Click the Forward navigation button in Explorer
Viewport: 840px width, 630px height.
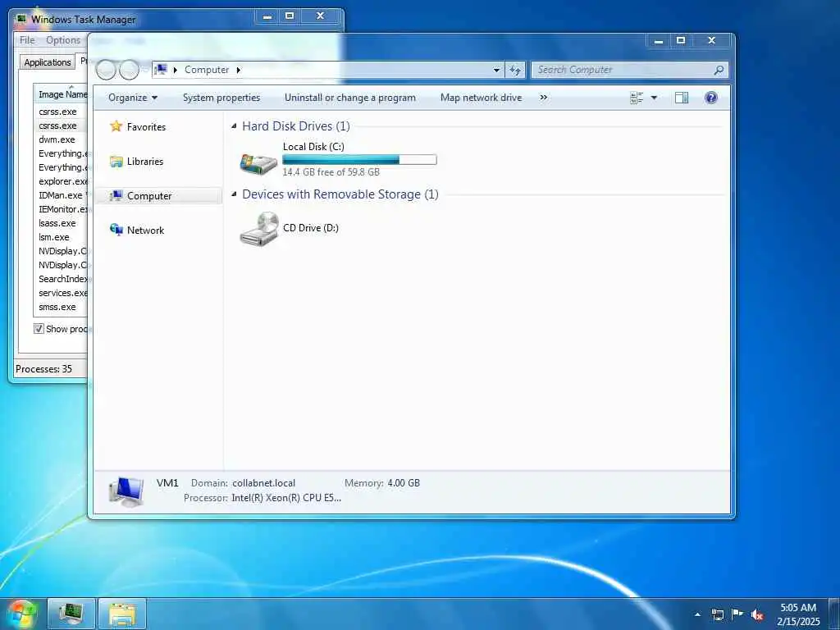(x=129, y=70)
